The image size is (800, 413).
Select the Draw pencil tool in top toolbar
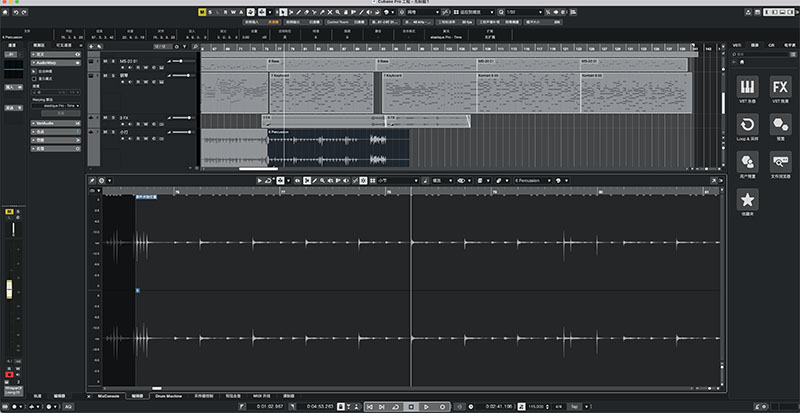[299, 12]
